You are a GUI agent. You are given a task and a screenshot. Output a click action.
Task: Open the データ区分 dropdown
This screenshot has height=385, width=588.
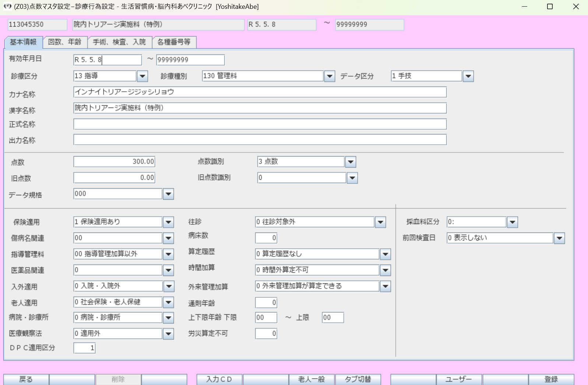click(468, 76)
